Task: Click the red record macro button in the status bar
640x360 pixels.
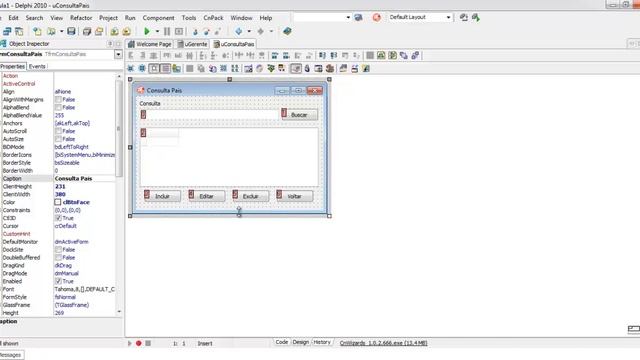Action: (x=139, y=343)
